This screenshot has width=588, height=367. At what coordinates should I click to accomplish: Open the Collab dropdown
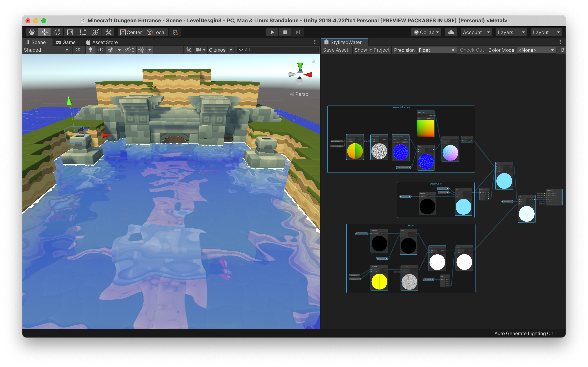click(x=426, y=32)
